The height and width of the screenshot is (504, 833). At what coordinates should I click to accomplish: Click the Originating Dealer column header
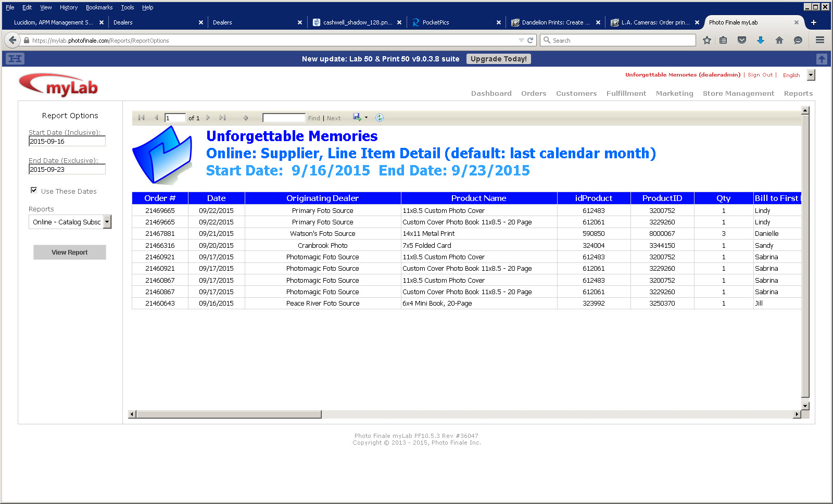[323, 198]
